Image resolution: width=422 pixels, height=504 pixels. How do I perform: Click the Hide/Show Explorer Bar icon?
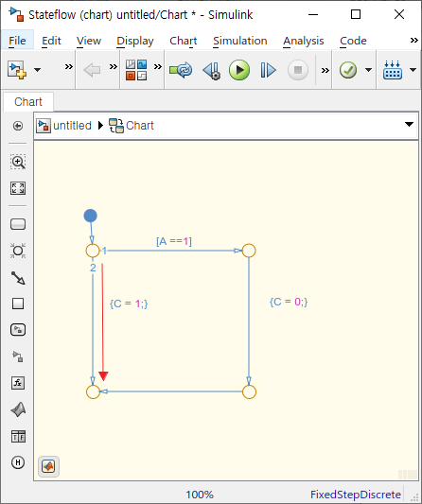click(18, 126)
